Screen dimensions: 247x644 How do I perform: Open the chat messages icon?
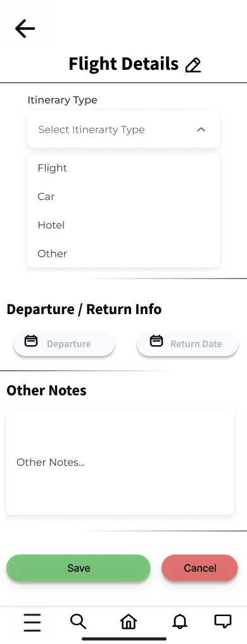[x=223, y=621]
